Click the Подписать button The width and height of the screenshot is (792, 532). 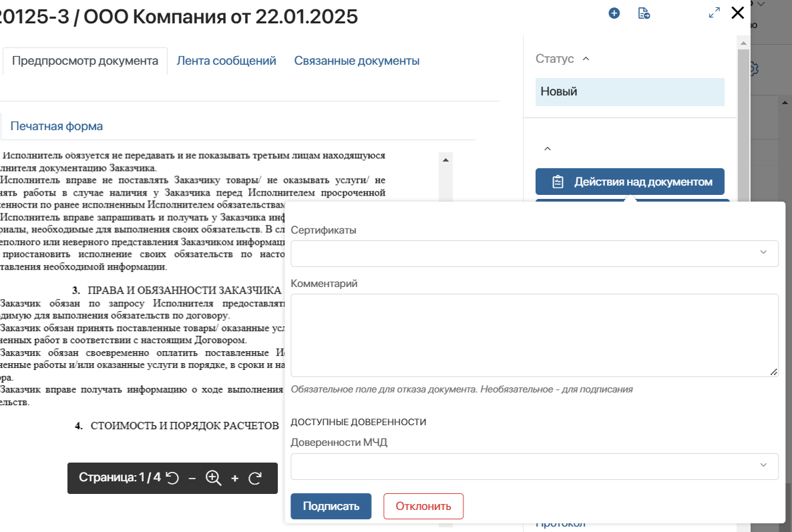tap(331, 506)
